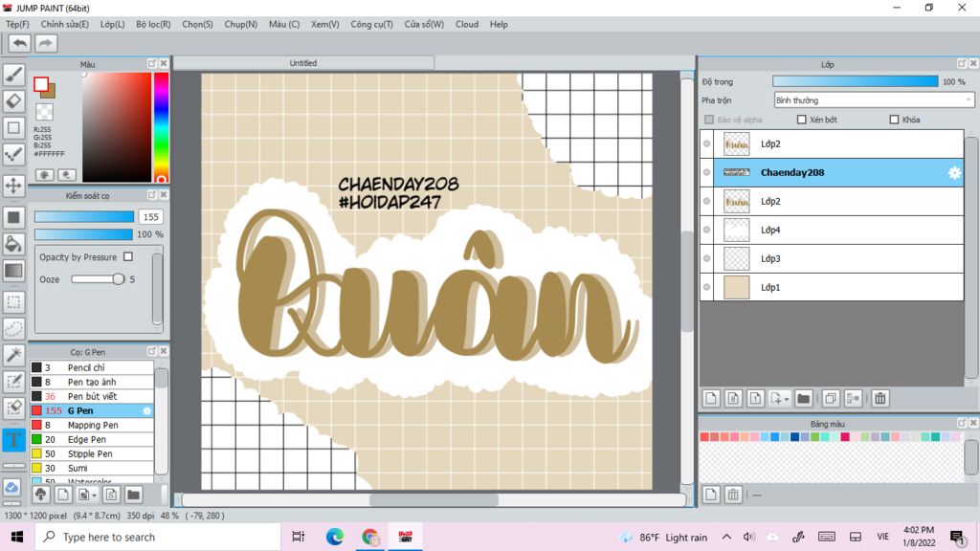
Task: Show hidden system tray icons chevron
Action: (726, 537)
